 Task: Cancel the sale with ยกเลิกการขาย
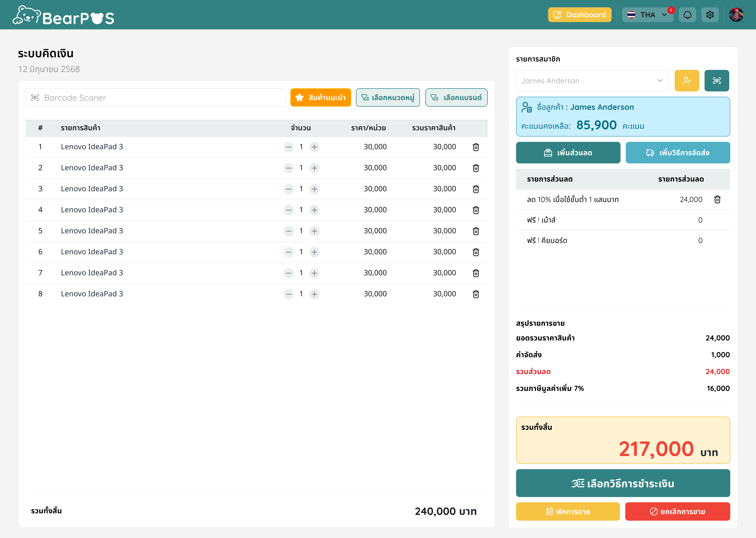(x=678, y=511)
